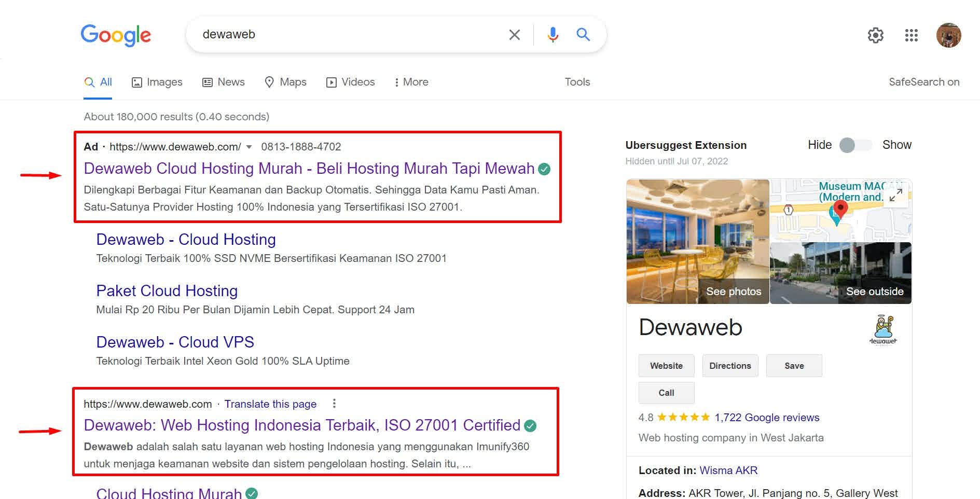Screen dimensions: 980x499
Task: Clear the search query using the X icon
Action: point(514,34)
